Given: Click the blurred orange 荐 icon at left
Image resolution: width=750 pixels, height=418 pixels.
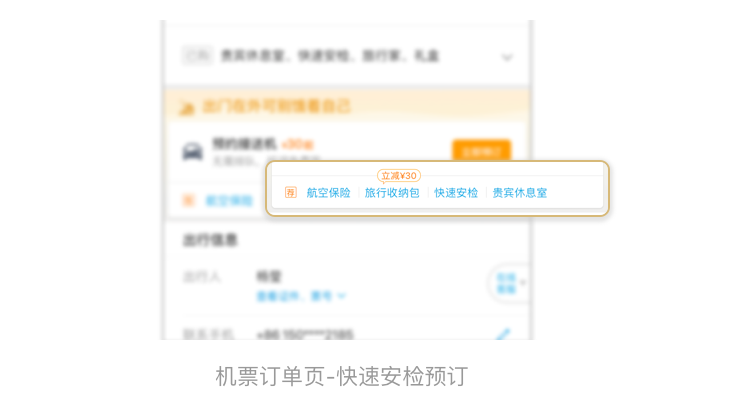Looking at the screenshot, I should 188,200.
